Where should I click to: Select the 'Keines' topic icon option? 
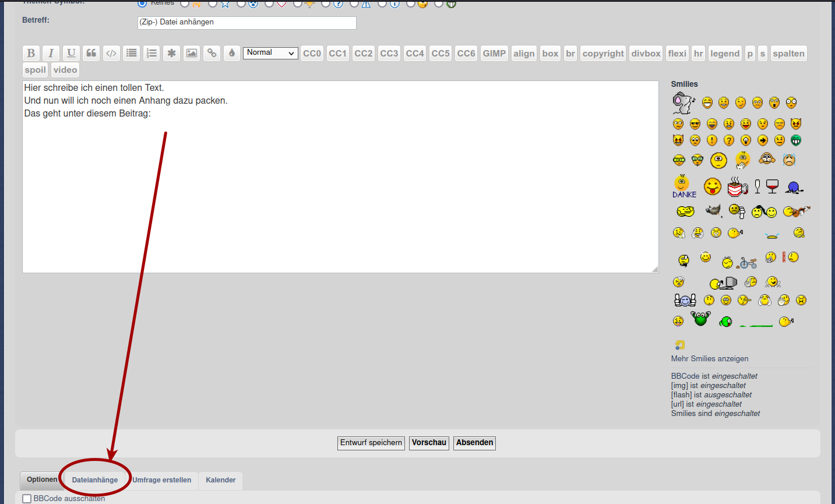pyautogui.click(x=142, y=3)
